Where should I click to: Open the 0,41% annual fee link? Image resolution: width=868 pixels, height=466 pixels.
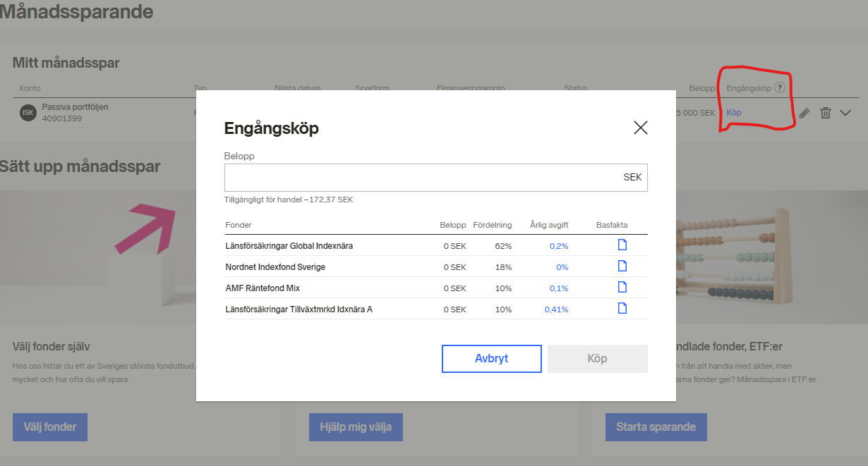click(556, 309)
